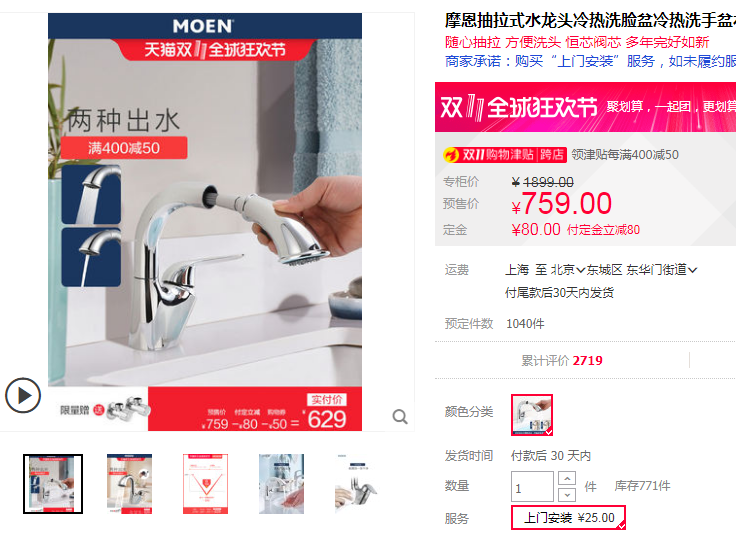Select the color classification swatch

point(532,415)
